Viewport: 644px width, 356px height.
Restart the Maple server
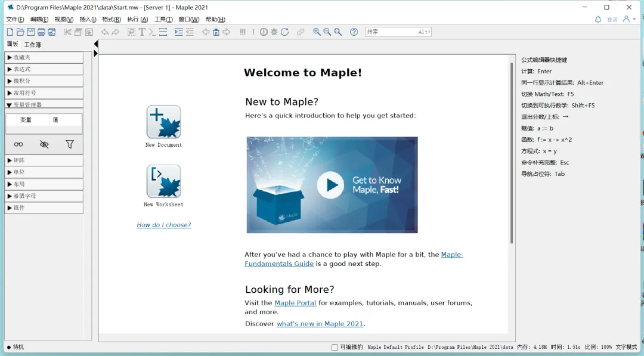point(284,32)
